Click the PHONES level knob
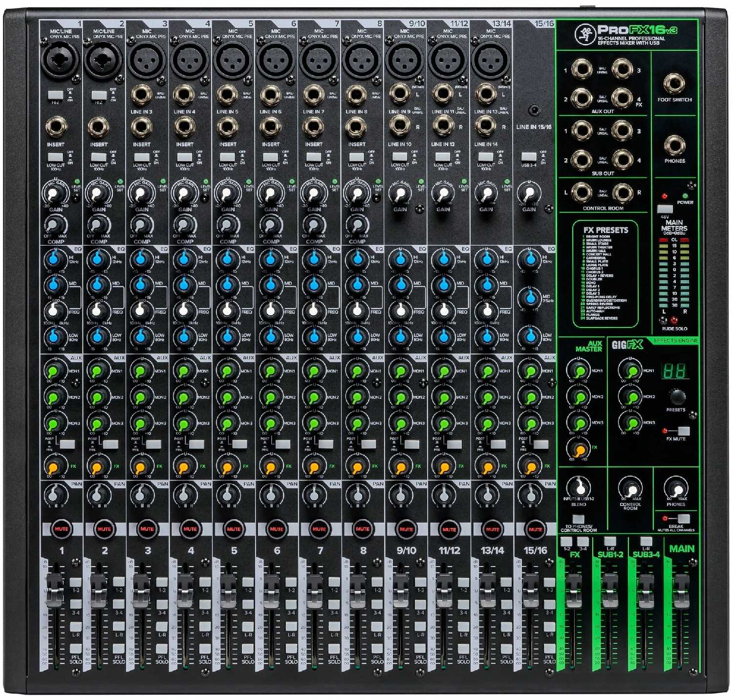The height and width of the screenshot is (700, 733). pyautogui.click(x=676, y=489)
